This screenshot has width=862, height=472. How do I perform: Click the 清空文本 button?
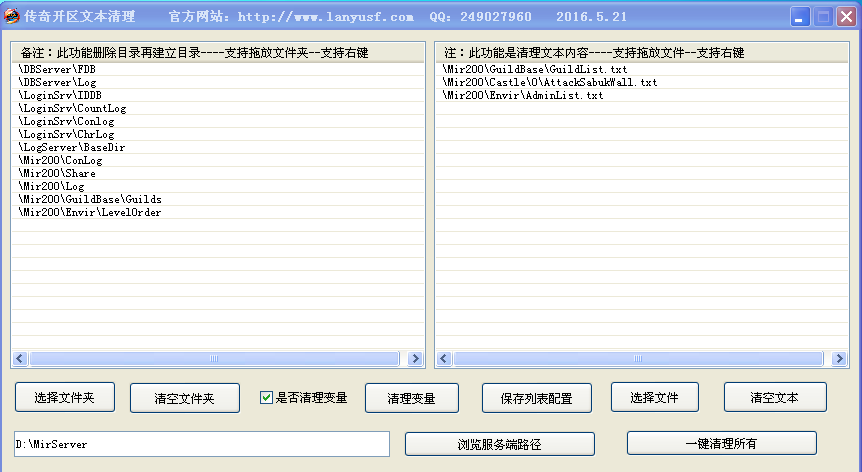coord(775,397)
